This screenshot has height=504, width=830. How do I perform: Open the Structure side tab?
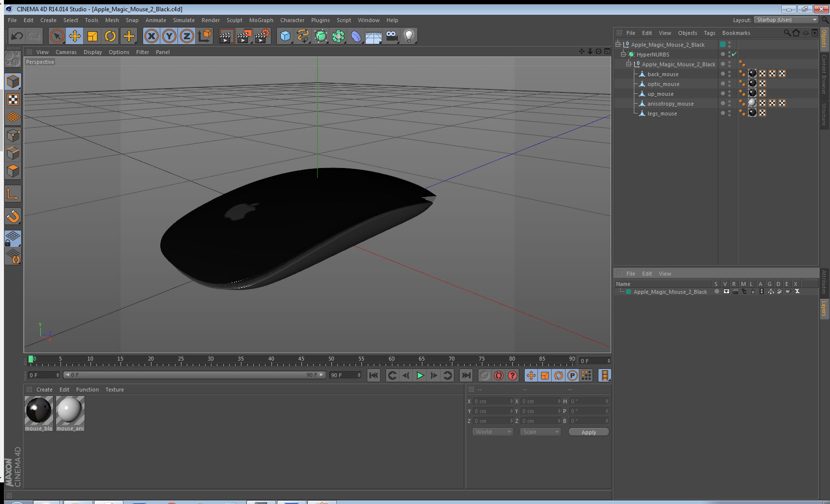click(x=824, y=114)
